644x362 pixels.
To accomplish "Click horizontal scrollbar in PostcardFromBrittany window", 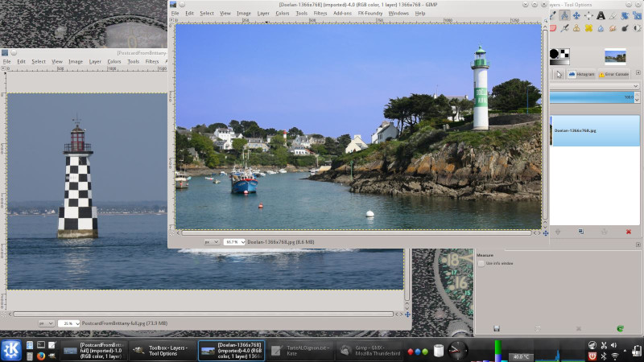I will click(204, 315).
